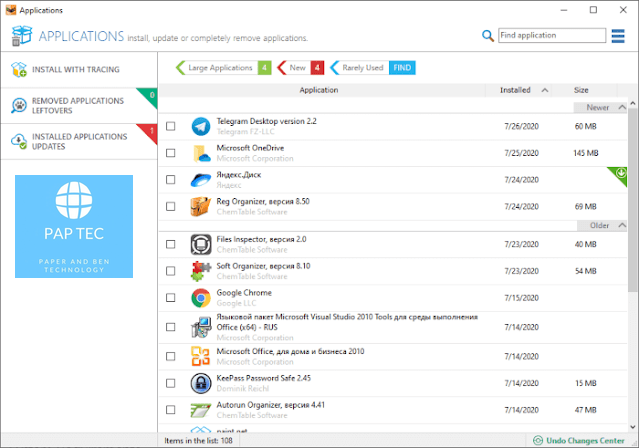This screenshot has width=639, height=448.
Task: Click the magnifier search icon
Action: point(487,35)
